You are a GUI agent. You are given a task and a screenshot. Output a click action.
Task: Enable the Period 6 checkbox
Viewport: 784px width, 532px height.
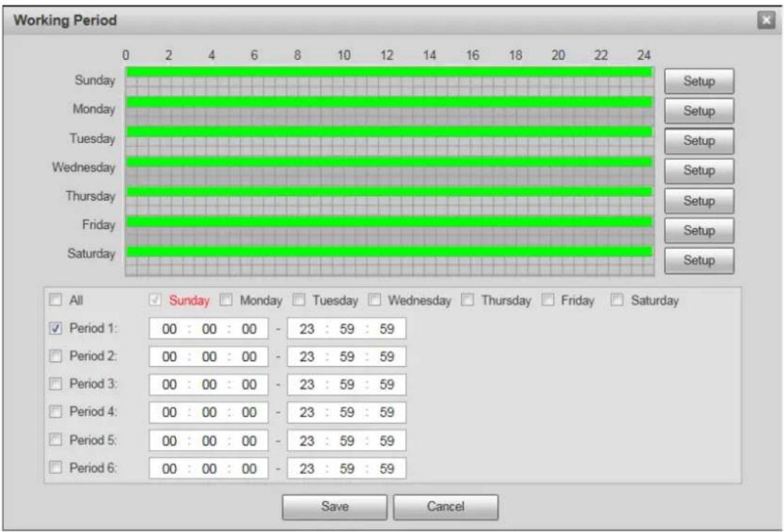[55, 468]
